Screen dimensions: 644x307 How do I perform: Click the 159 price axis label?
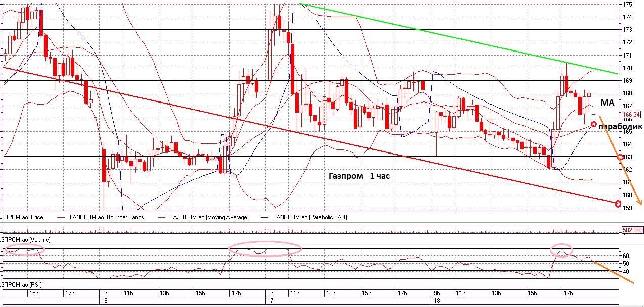(x=627, y=208)
